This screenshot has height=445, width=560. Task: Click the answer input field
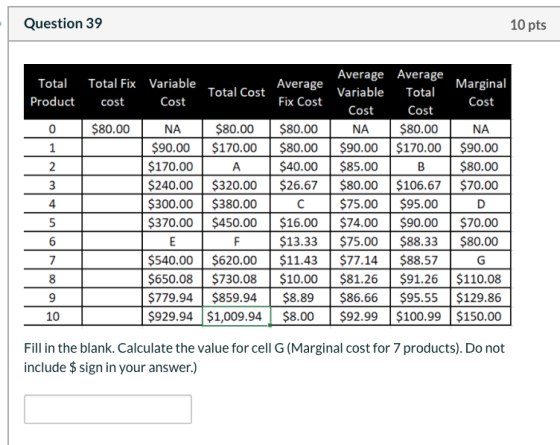[108, 409]
